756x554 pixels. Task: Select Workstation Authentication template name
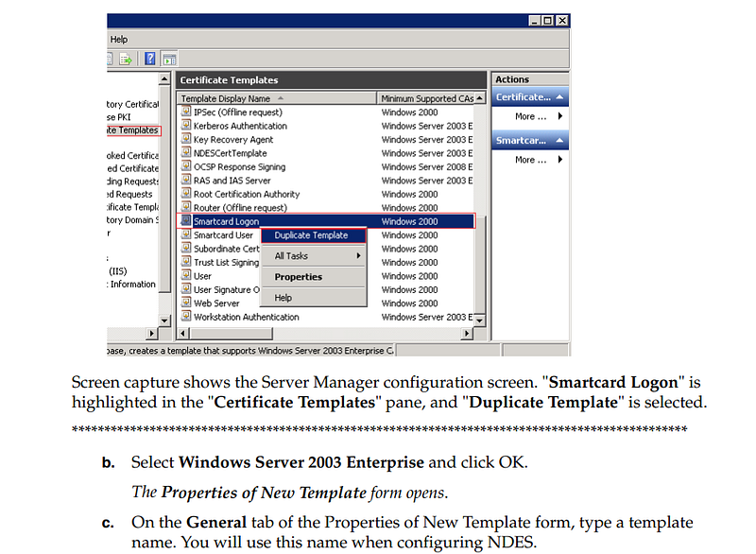[x=247, y=317]
